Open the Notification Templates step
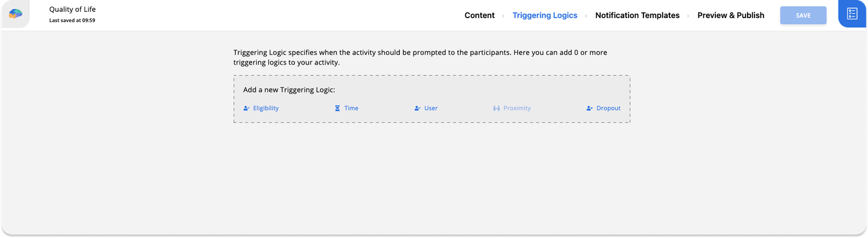Viewport: 868px width, 238px height. tap(637, 15)
